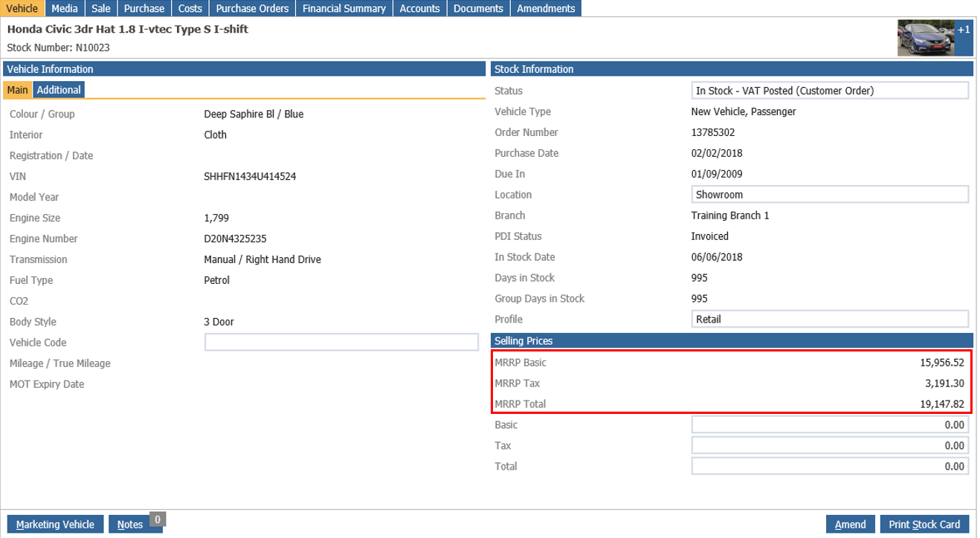Click the Vehicle Information section header
Image resolution: width=980 pixels, height=538 pixels.
245,69
